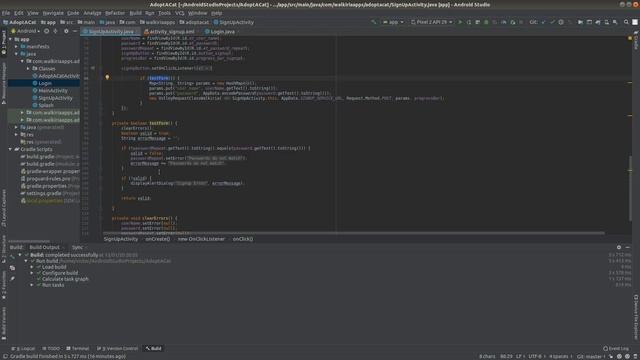Select the Build Output tab

click(x=44, y=247)
